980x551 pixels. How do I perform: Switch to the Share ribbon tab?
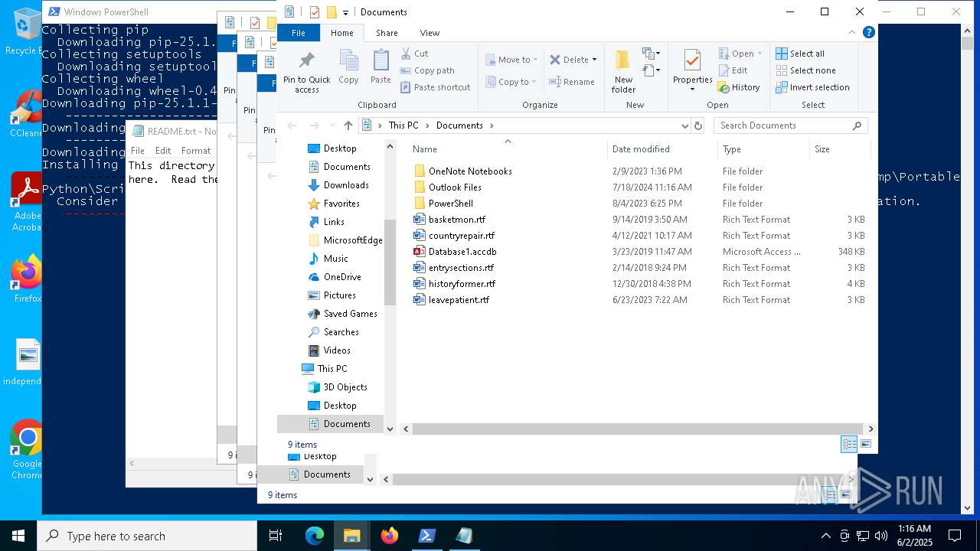coord(387,33)
